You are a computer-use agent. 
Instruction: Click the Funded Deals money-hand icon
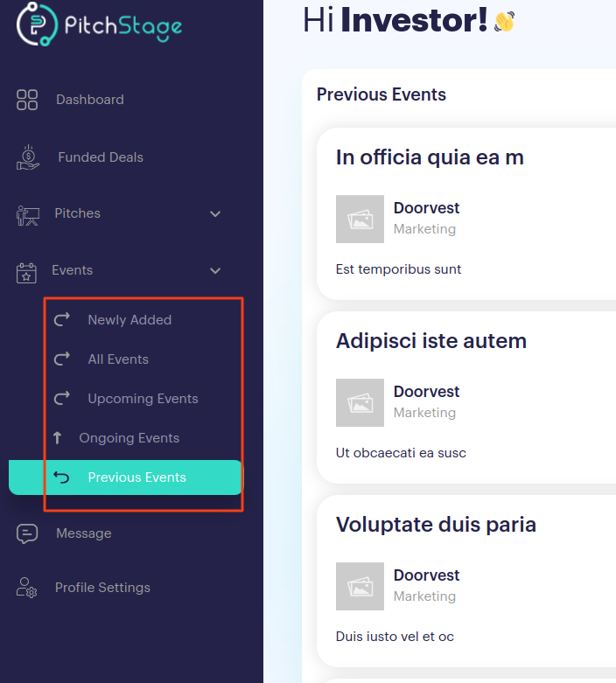[28, 157]
